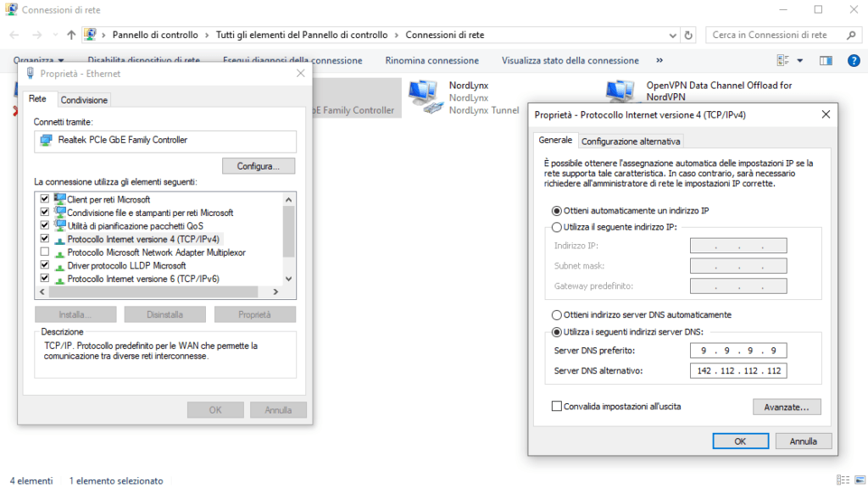
Task: Select the Generale tab
Action: (555, 140)
